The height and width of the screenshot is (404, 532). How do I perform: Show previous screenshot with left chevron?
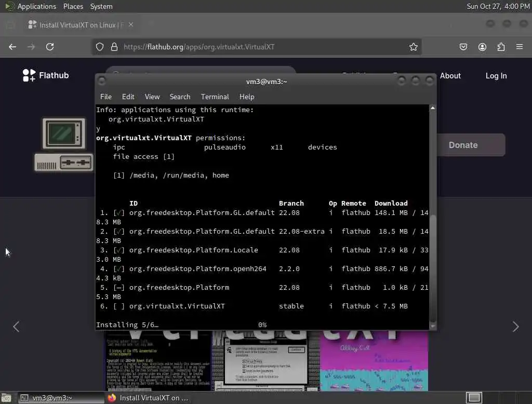[x=16, y=327]
